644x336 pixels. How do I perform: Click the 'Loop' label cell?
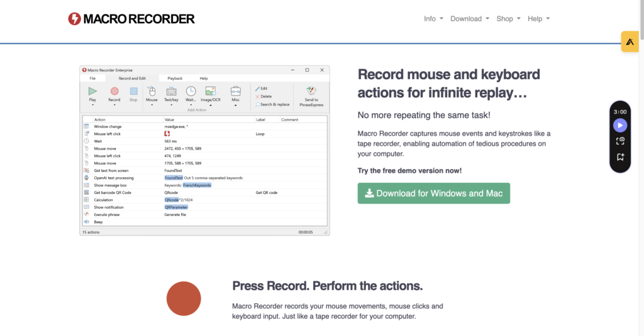[x=260, y=134]
